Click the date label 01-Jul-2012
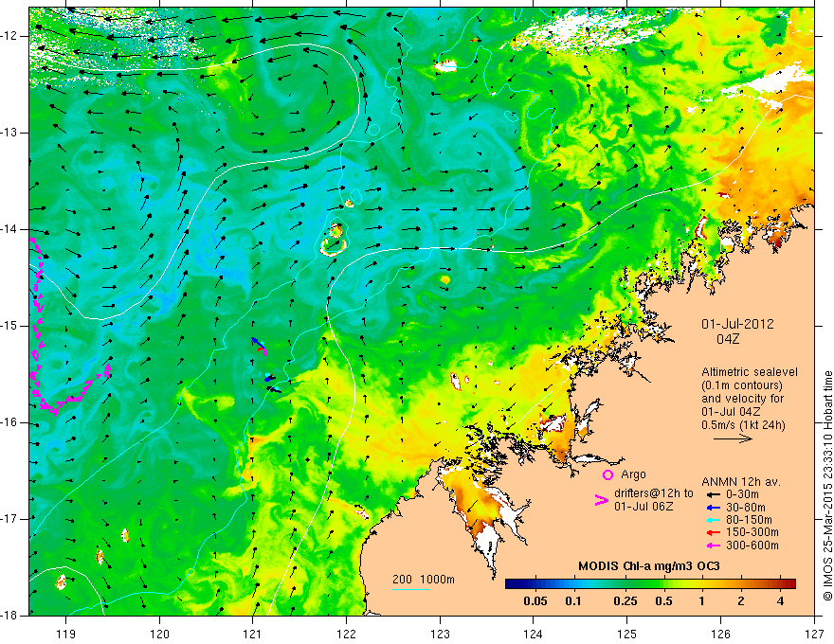Image resolution: width=834 pixels, height=644 pixels. tap(737, 324)
